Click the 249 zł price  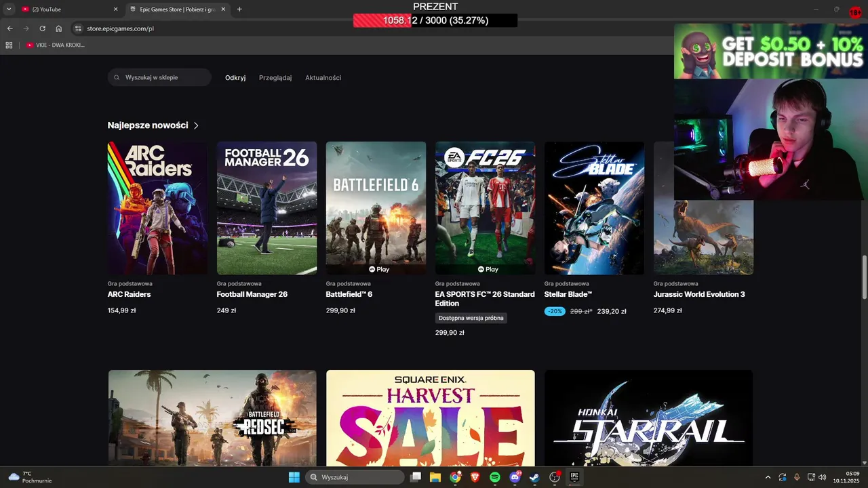click(226, 310)
